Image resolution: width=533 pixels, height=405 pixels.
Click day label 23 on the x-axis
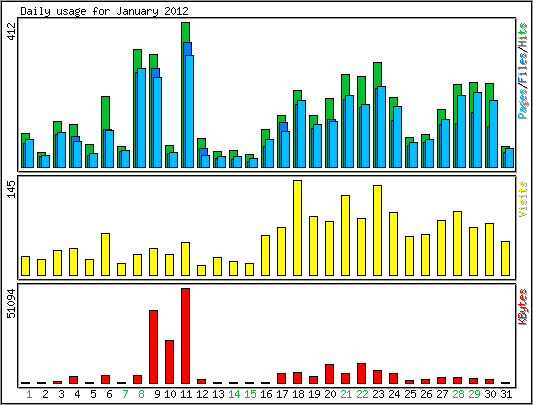coord(378,394)
